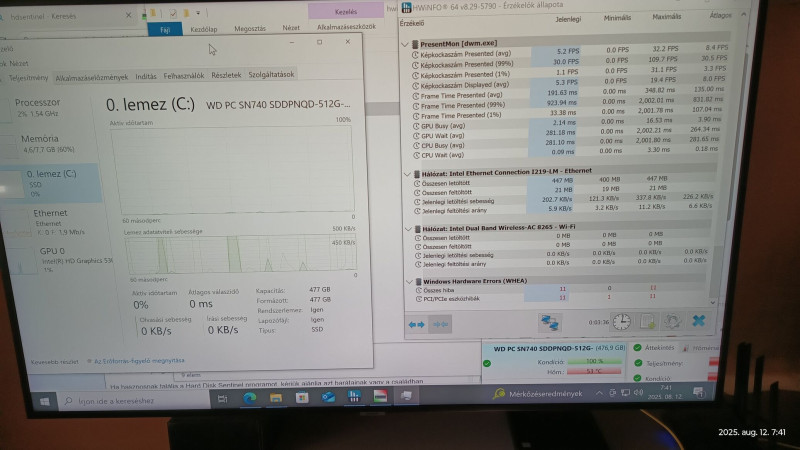The height and width of the screenshot is (450, 800).
Task: Show hidden system tray icons
Action: [599, 393]
